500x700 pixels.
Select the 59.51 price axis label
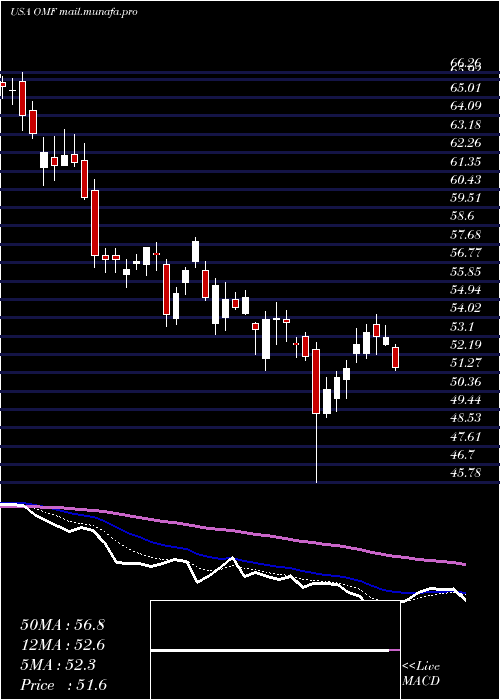pyautogui.click(x=466, y=198)
